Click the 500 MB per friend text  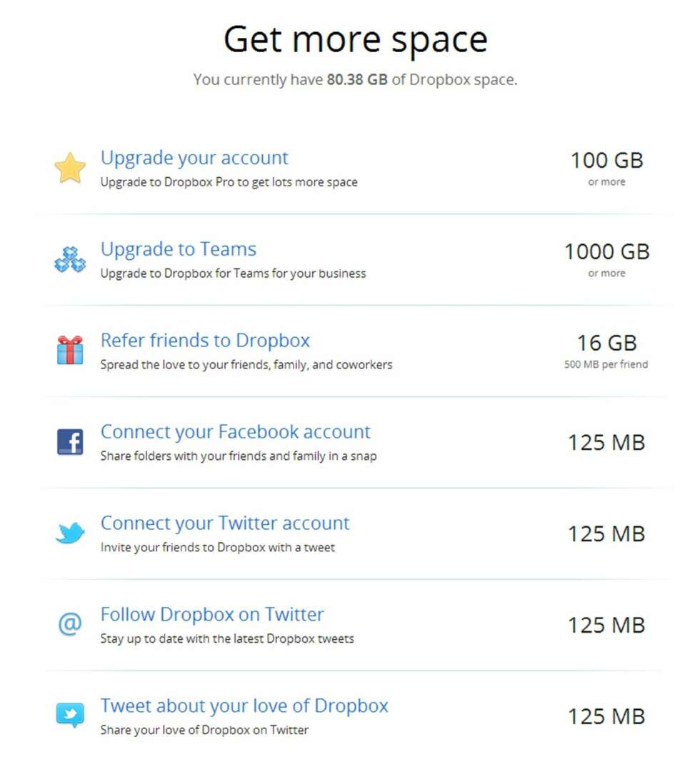(x=606, y=364)
